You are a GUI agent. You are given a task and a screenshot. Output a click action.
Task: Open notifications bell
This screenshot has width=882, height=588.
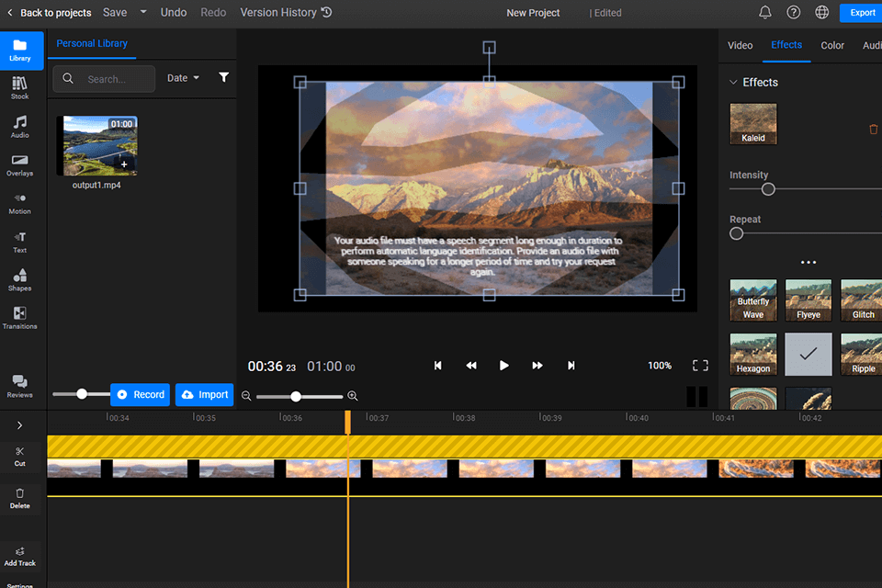(765, 12)
